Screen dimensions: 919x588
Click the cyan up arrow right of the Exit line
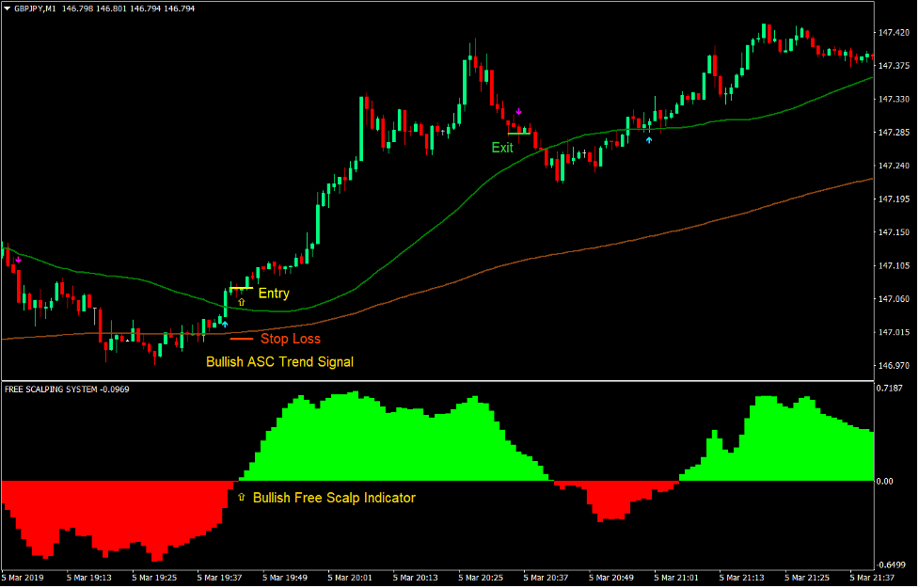coord(648,140)
